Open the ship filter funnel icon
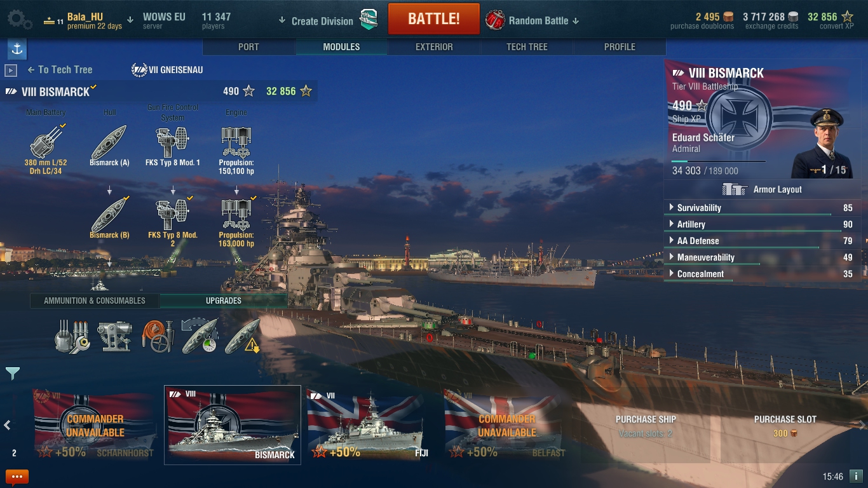Image resolution: width=868 pixels, height=488 pixels. [13, 374]
